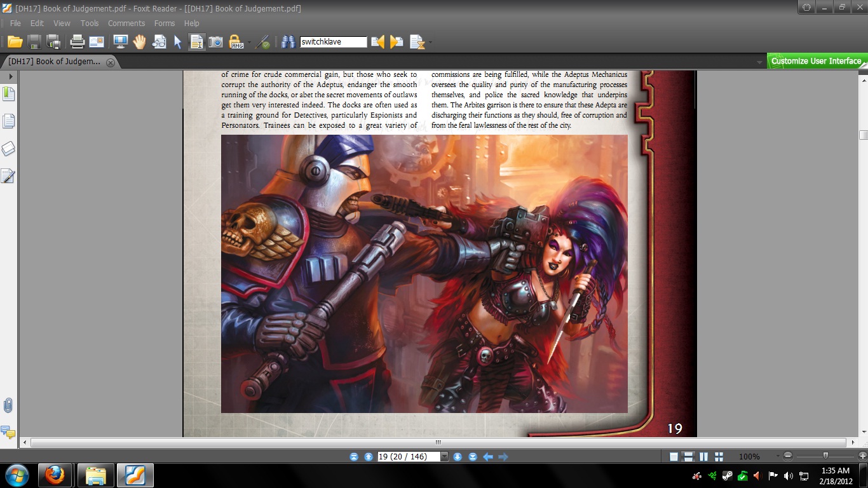Open the Comments menu

(x=126, y=24)
